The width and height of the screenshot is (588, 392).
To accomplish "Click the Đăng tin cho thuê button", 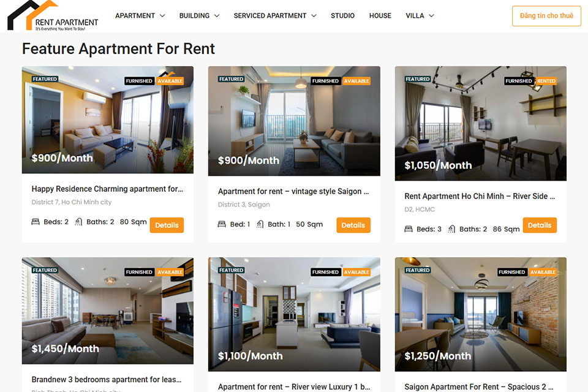I will pos(546,16).
